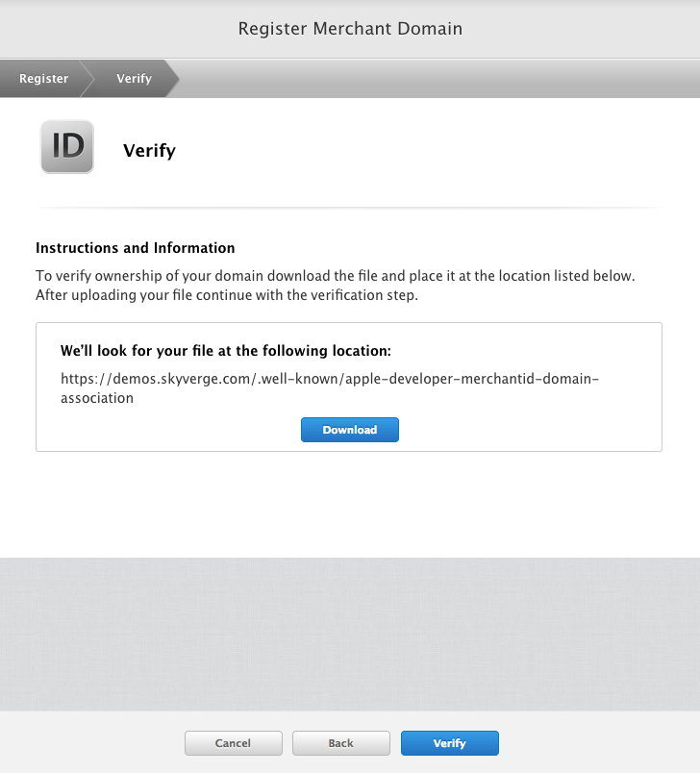Click the bold location heading in the panel
This screenshot has width=700, height=773.
226,351
